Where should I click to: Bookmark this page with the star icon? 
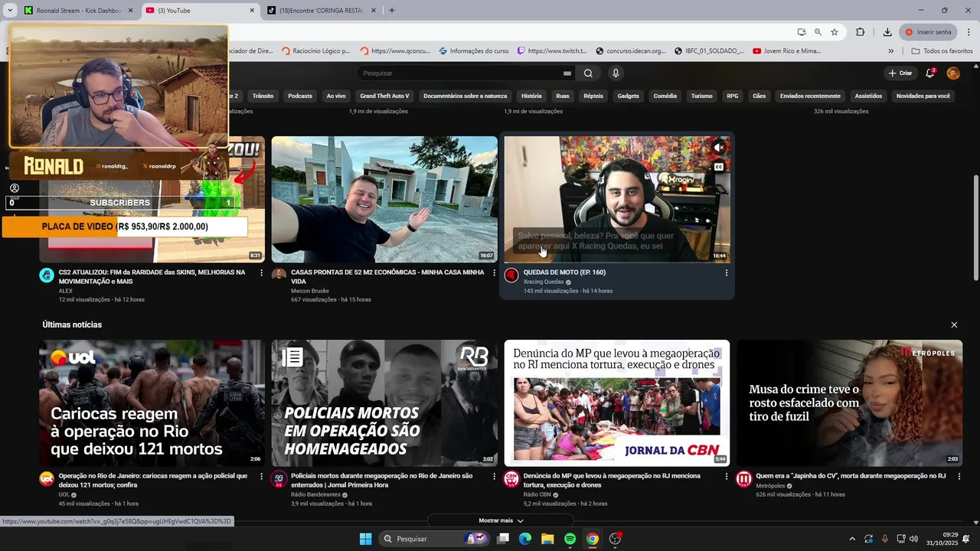[x=835, y=32]
